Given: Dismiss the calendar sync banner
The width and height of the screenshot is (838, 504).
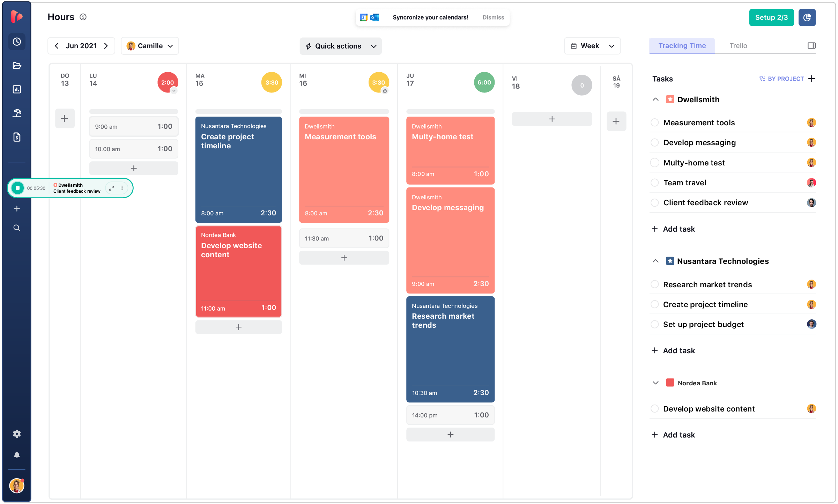Looking at the screenshot, I should [493, 17].
